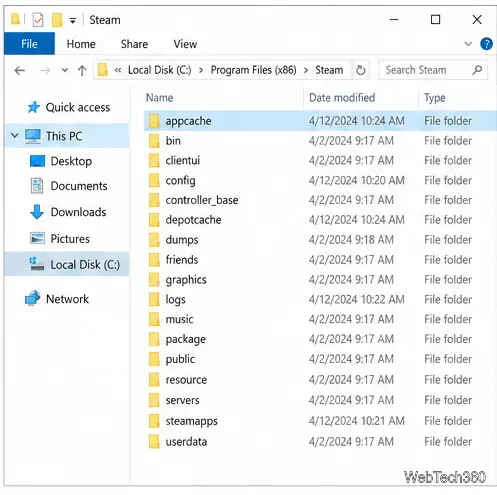Screen dimensions: 497x495
Task: Click the logs folder icon
Action: pos(154,299)
